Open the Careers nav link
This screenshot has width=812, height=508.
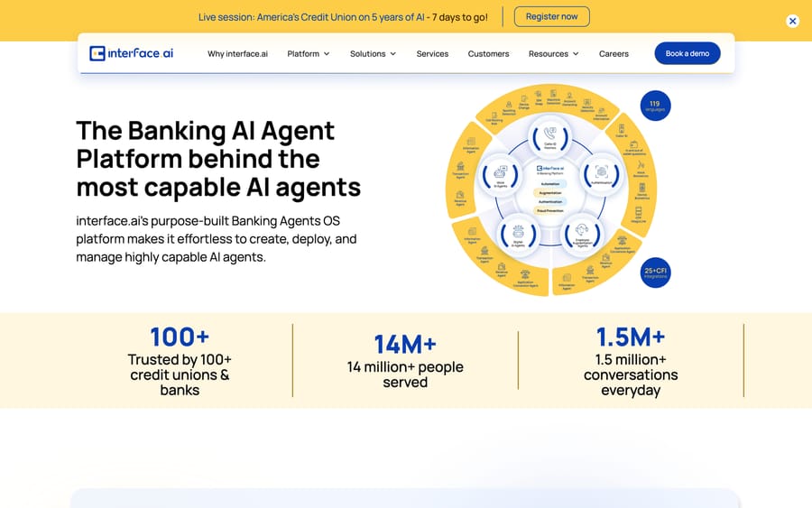[x=614, y=54]
